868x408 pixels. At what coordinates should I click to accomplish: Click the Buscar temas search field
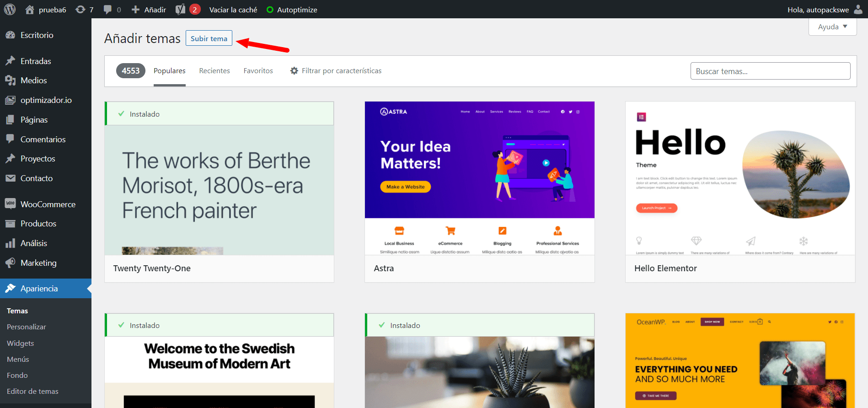click(x=770, y=71)
